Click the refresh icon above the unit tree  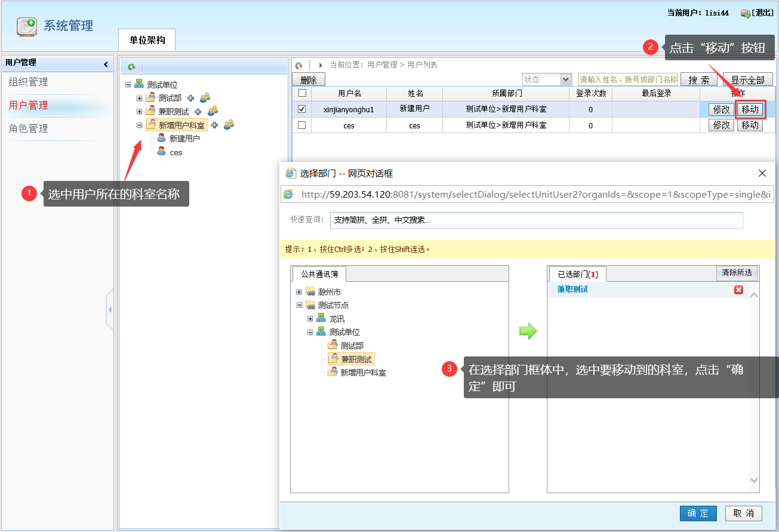coord(131,67)
